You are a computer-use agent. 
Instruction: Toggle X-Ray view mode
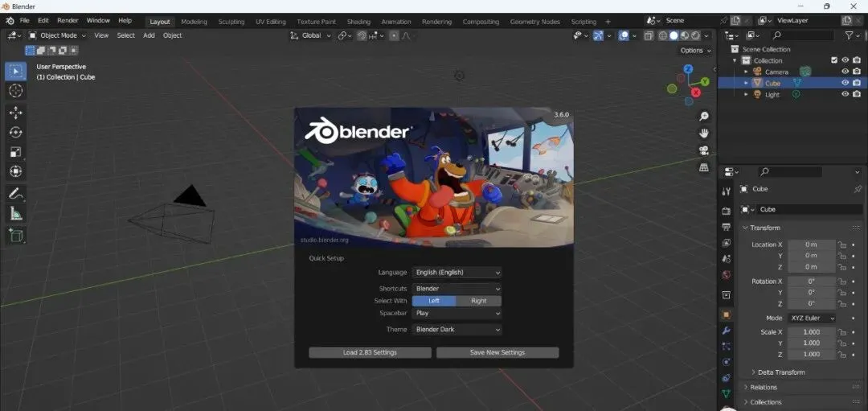(649, 35)
